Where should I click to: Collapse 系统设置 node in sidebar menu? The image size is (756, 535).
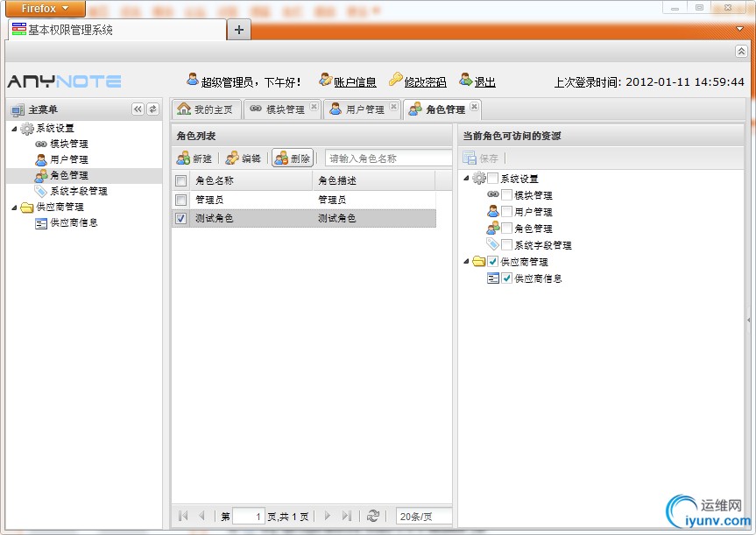pyautogui.click(x=15, y=129)
